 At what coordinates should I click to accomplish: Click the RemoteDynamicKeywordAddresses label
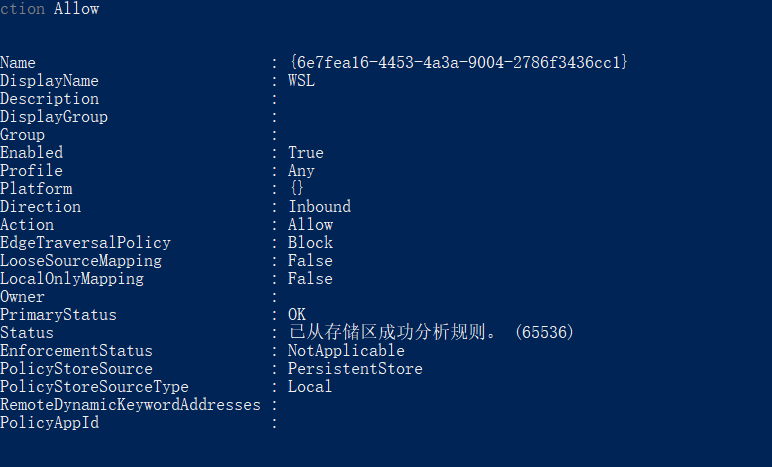130,405
